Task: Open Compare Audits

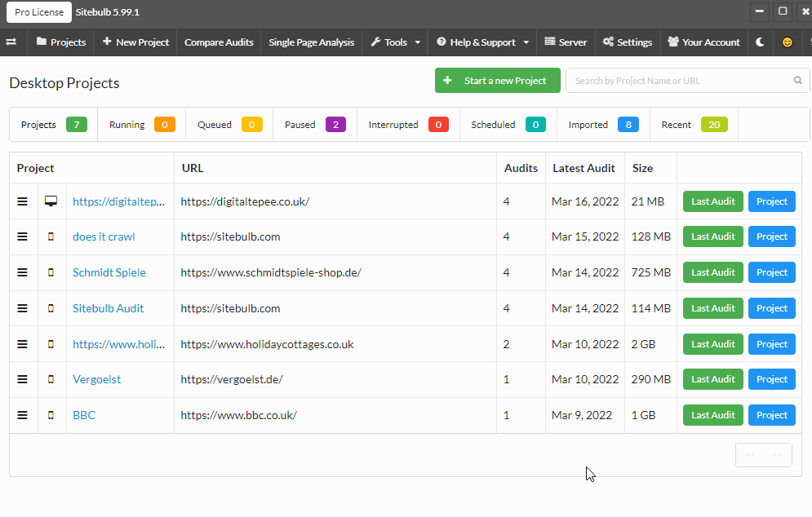Action: [x=219, y=42]
